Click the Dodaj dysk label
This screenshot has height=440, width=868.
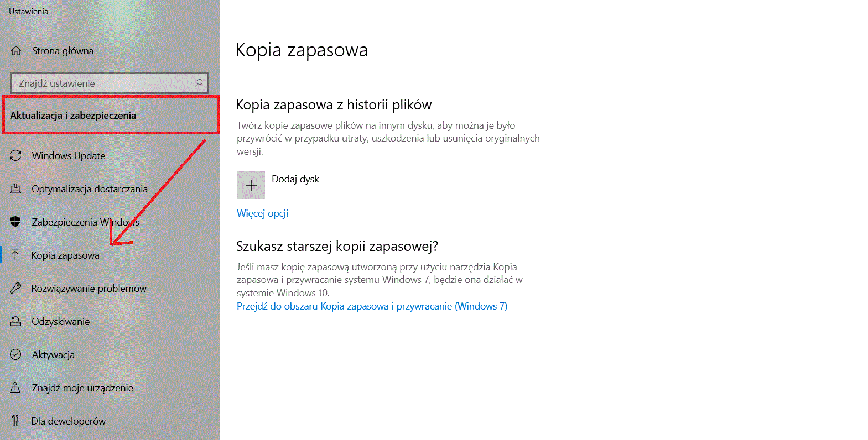pos(295,179)
